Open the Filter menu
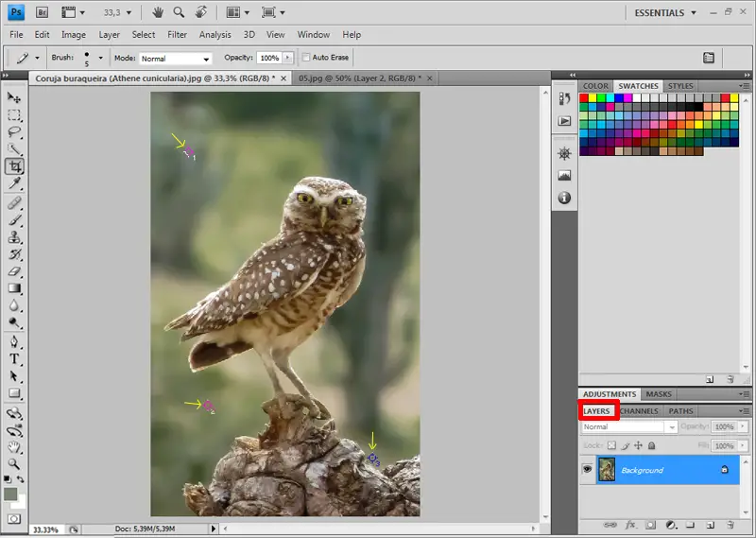The image size is (756, 538). coord(177,35)
